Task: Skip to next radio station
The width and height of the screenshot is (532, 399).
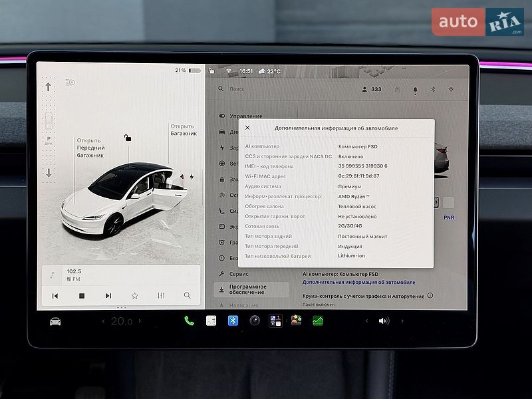Action: [x=108, y=296]
